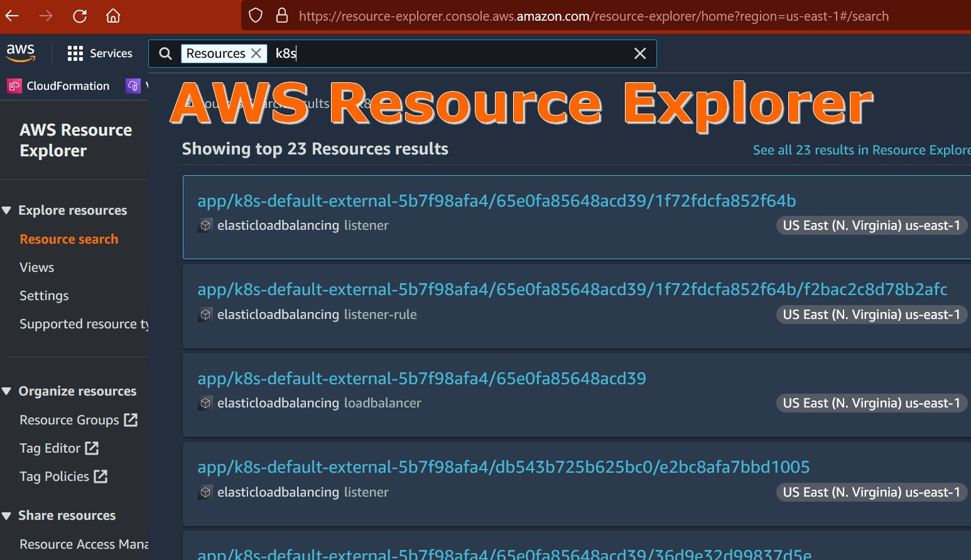The width and height of the screenshot is (971, 560).
Task: Collapse the Explore resources section
Action: [7, 210]
